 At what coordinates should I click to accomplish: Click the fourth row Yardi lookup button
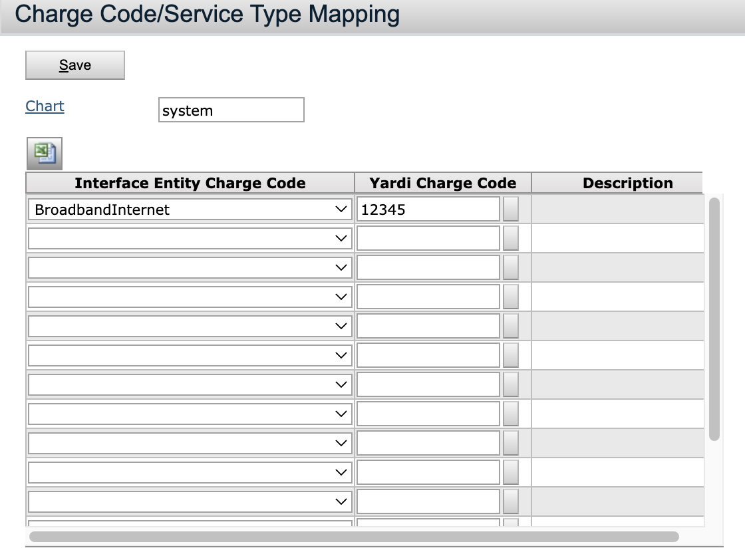pyautogui.click(x=510, y=297)
